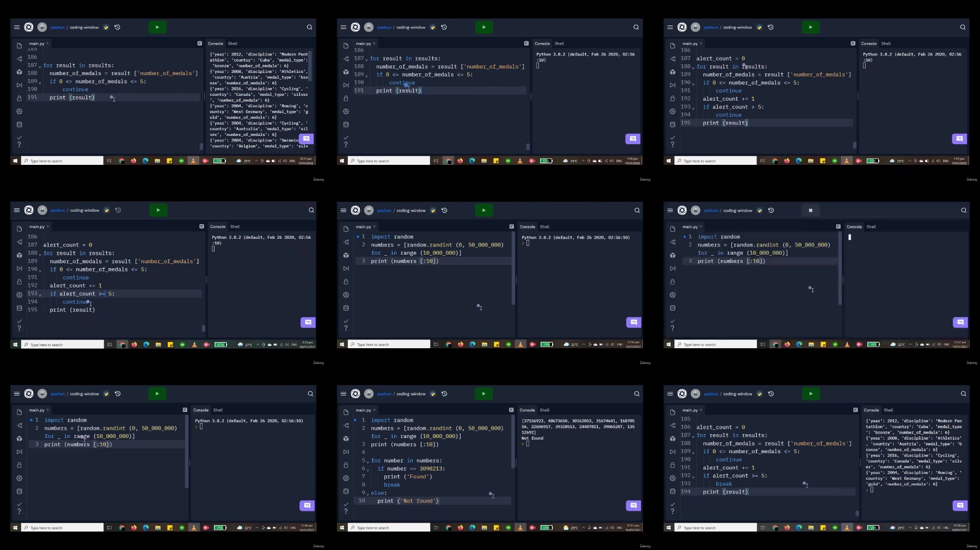Click green Run button in bottom-center frame
This screenshot has width=980, height=550.
(483, 393)
